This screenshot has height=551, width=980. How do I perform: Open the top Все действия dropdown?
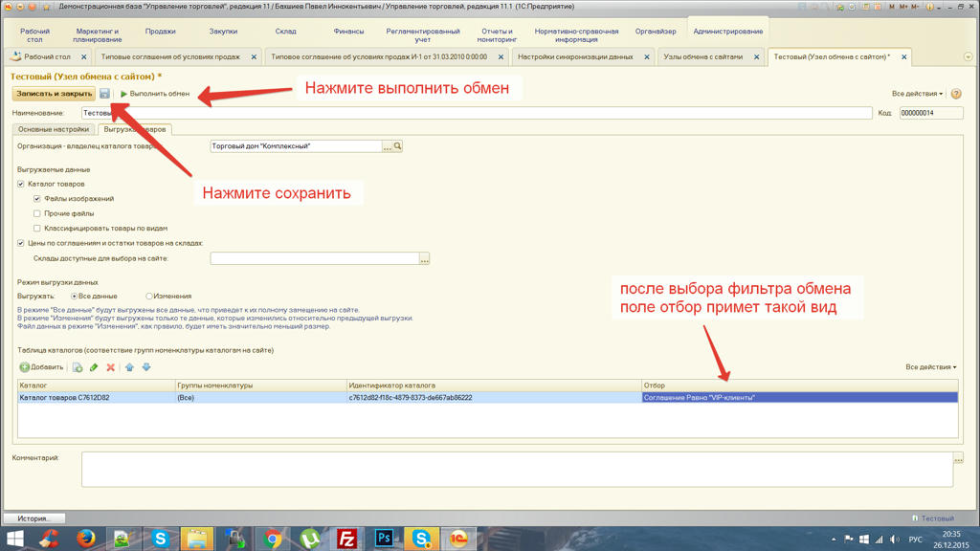click(917, 94)
